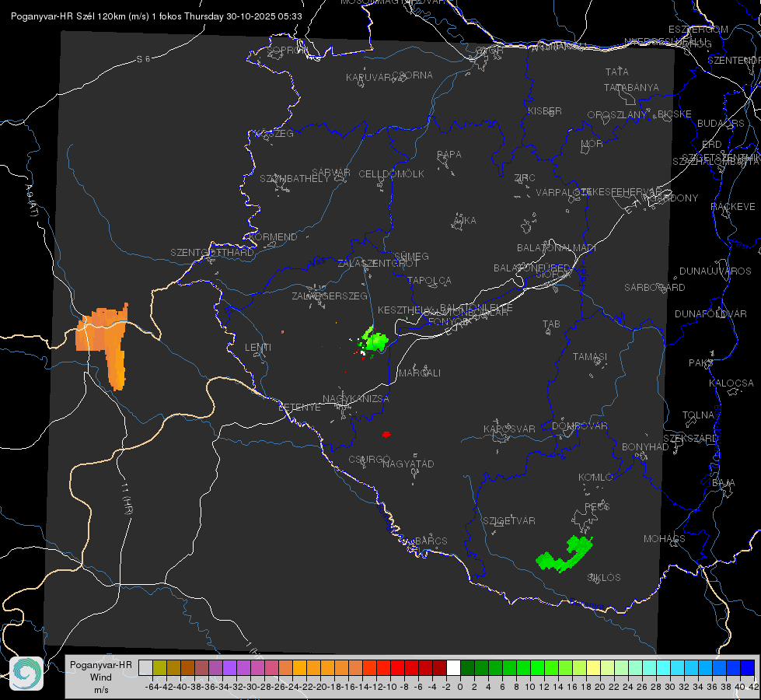
Task: Click the 'TATABÁNYA' city label
Action: tap(631, 88)
